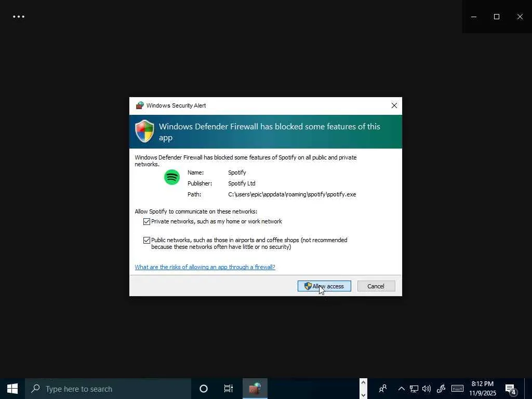Screen dimensions: 532x399
Task: Click the spotify.exe path text
Action: (292, 194)
